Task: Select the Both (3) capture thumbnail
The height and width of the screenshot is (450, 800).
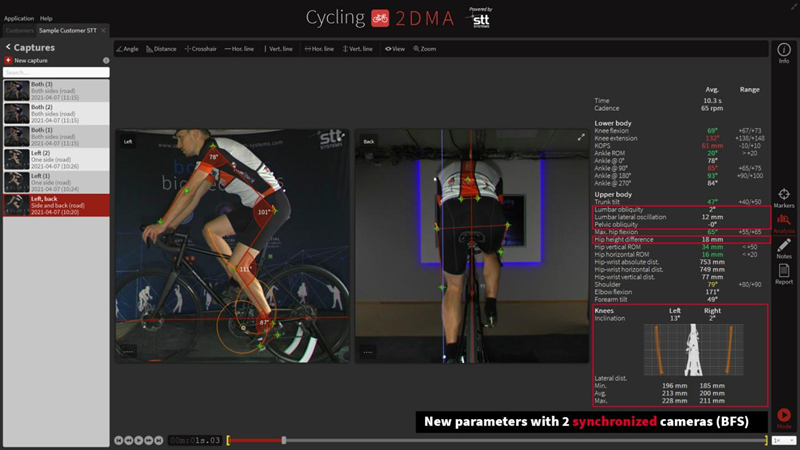Action: [16, 88]
